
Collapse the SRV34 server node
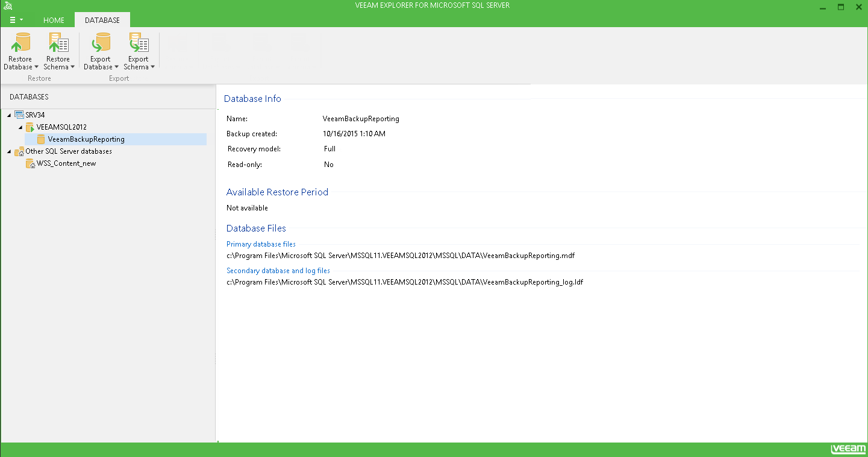pos(9,115)
